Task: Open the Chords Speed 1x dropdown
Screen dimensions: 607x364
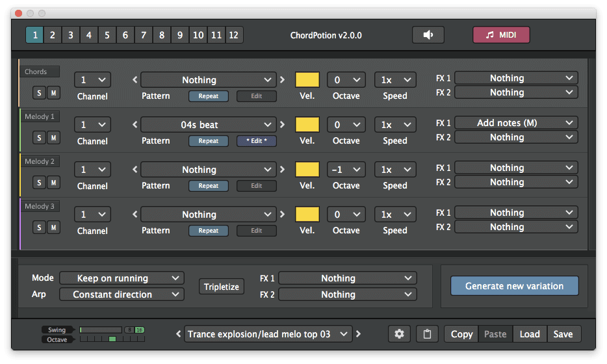Action: pos(395,80)
